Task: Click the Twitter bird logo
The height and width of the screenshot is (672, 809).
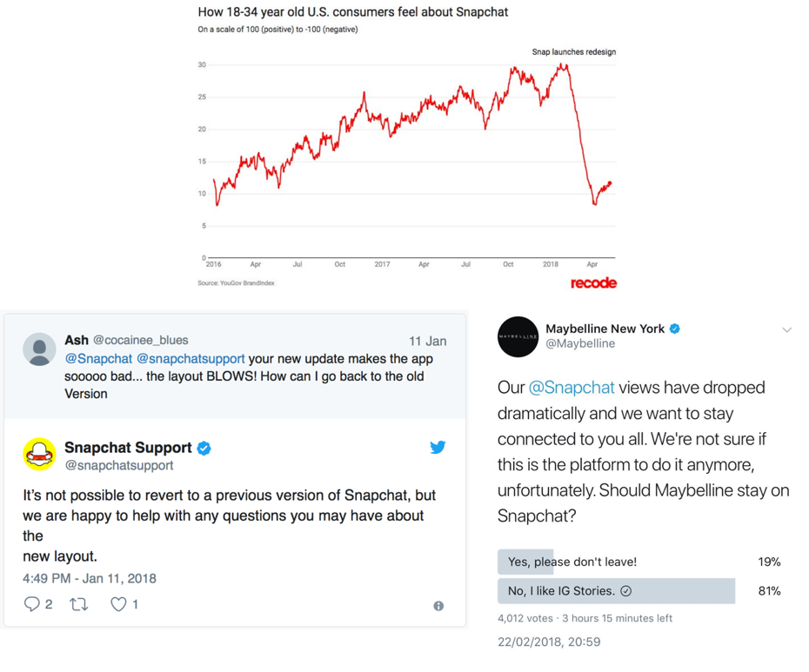Action: [x=438, y=447]
